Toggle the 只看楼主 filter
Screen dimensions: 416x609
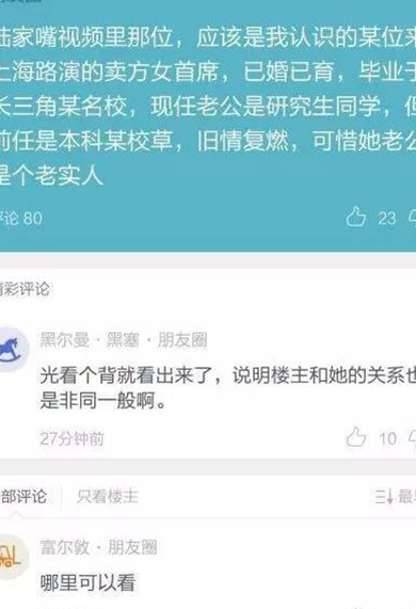point(108,496)
